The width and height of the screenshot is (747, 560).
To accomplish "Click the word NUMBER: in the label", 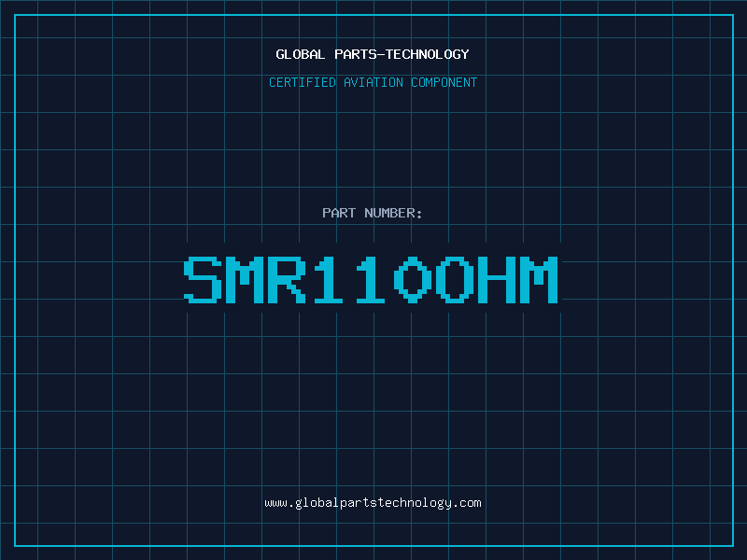I will 393,213.
